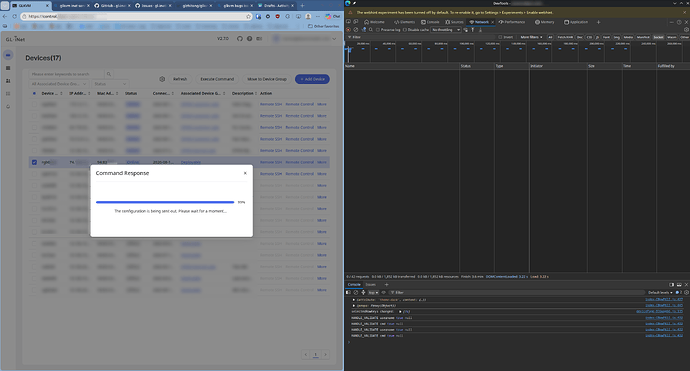Select the fourth sidebar grid icon
This screenshot has width=690, height=371.
tap(8, 94)
